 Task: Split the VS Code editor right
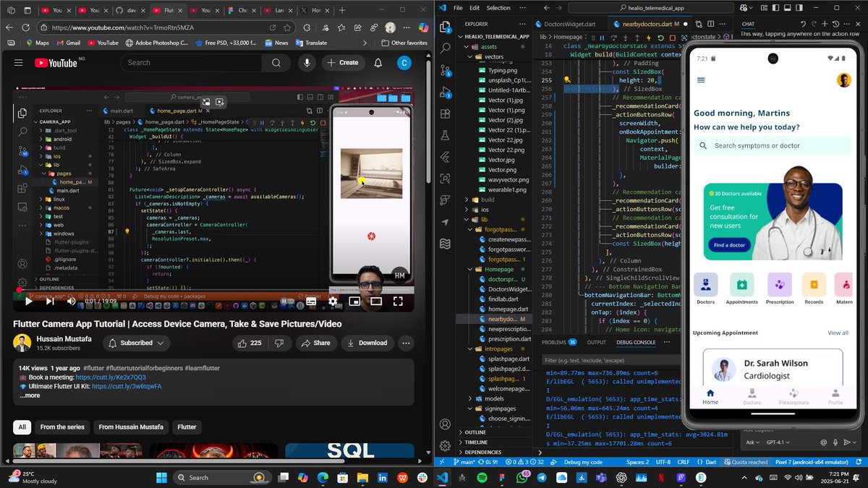tap(711, 24)
